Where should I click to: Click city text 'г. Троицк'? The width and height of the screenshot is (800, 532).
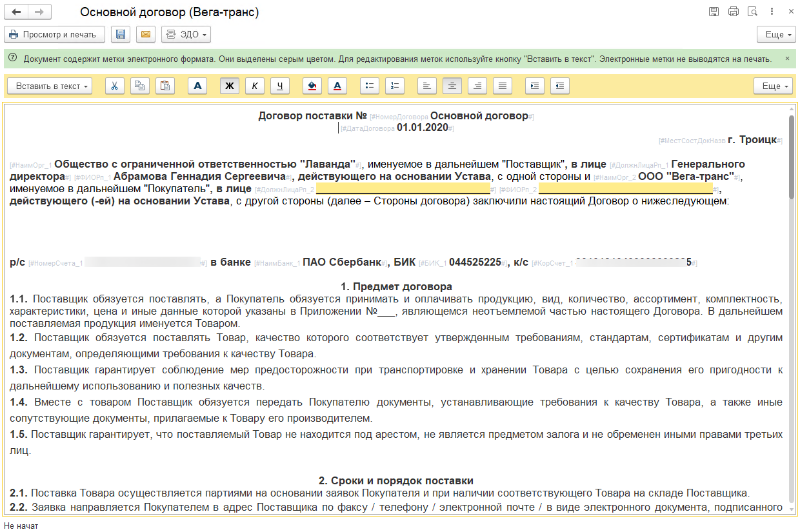coord(752,140)
